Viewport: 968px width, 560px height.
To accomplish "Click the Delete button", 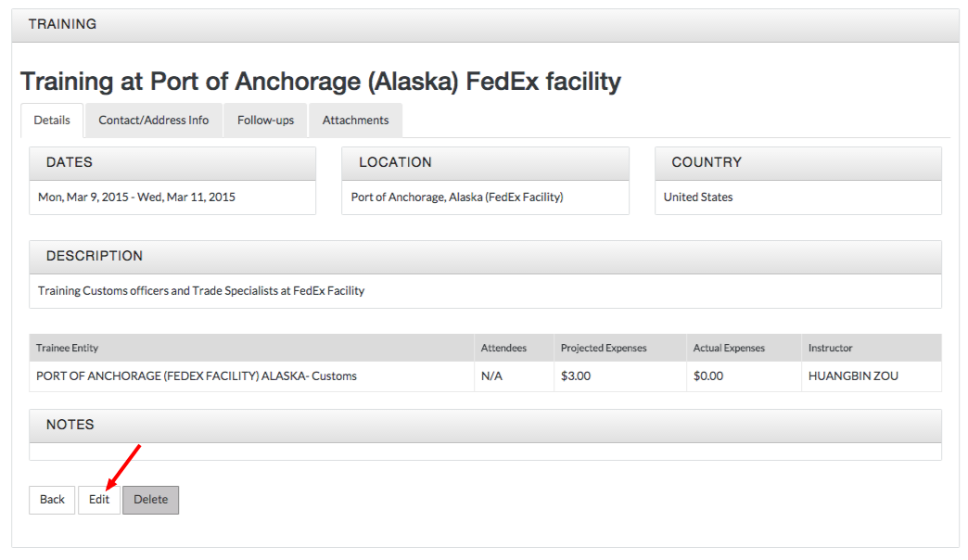I will click(150, 500).
